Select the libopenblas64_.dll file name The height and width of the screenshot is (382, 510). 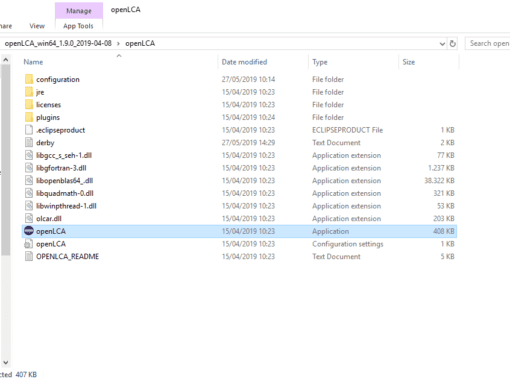point(64,181)
